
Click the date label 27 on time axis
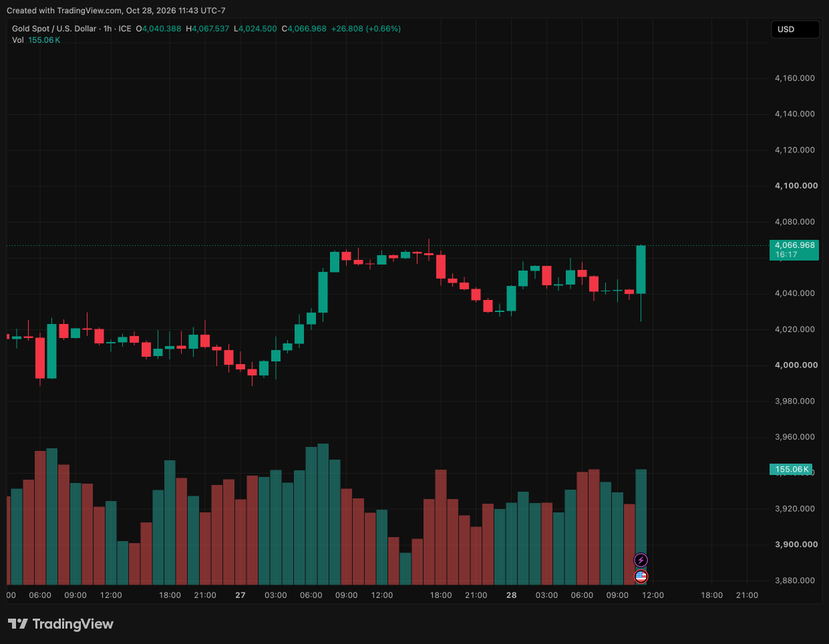tap(240, 595)
